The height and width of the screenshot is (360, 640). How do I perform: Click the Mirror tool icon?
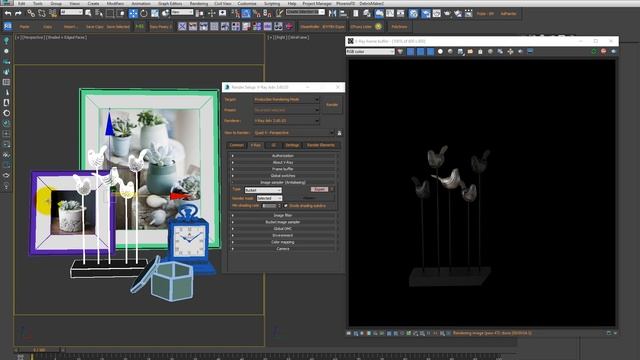pos(332,13)
